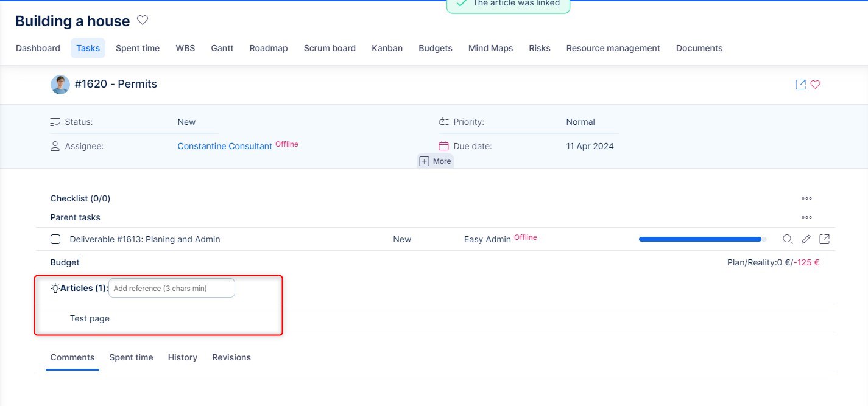Tick the checkbox for Deliverable #1613

pos(55,239)
